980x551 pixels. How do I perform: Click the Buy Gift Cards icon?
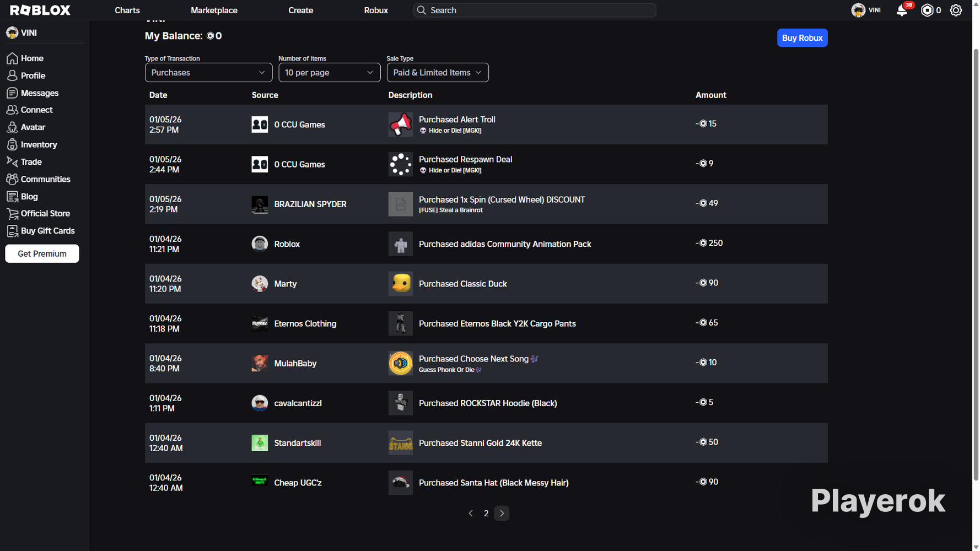click(12, 231)
